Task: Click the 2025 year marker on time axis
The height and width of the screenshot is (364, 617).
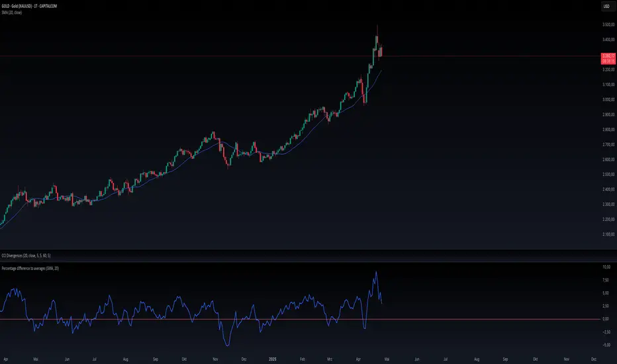Action: [x=272, y=359]
